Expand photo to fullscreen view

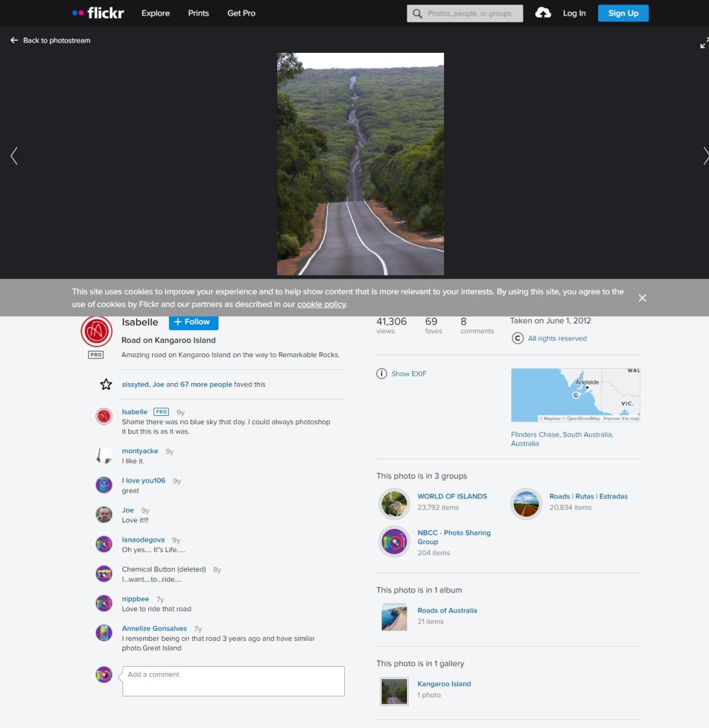click(704, 43)
